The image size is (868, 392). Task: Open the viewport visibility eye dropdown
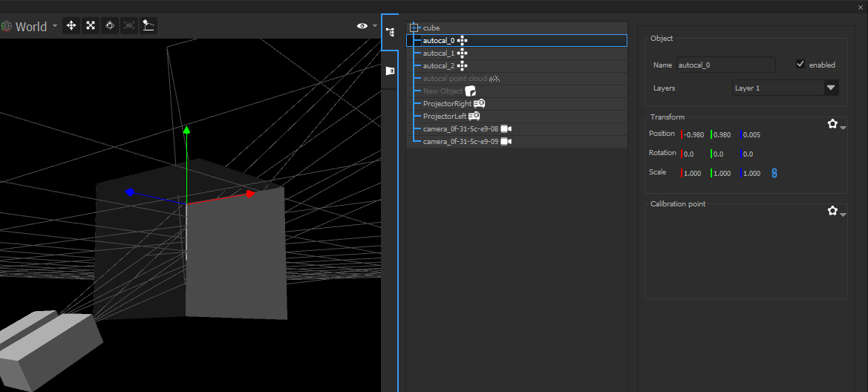(x=365, y=26)
